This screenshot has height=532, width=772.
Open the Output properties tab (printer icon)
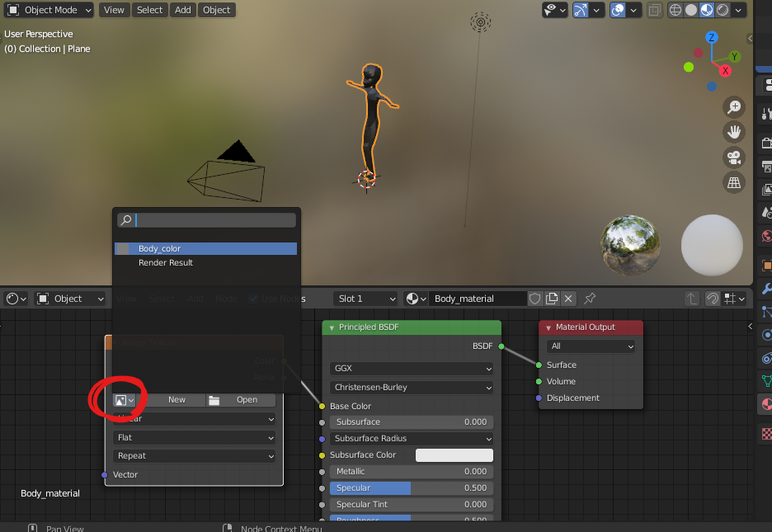pyautogui.click(x=766, y=167)
